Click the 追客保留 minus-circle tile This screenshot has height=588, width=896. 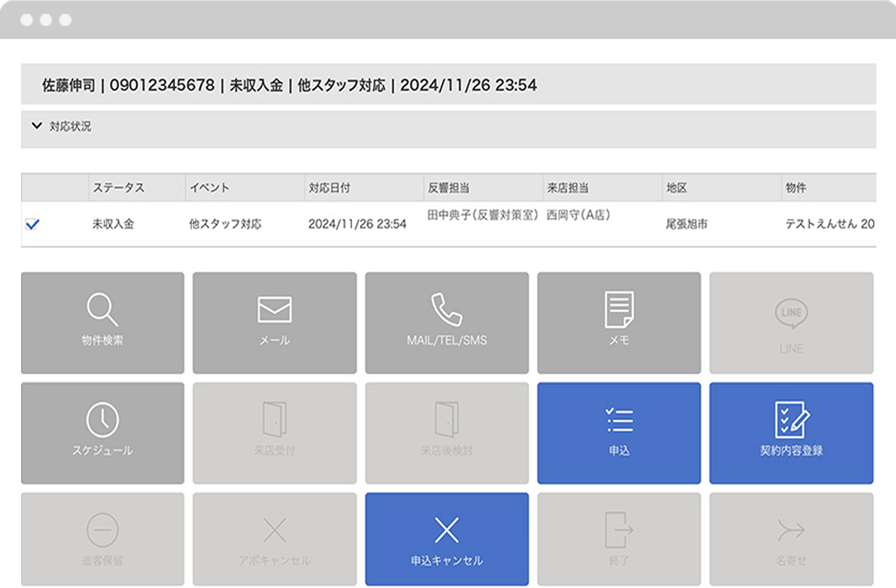[102, 539]
